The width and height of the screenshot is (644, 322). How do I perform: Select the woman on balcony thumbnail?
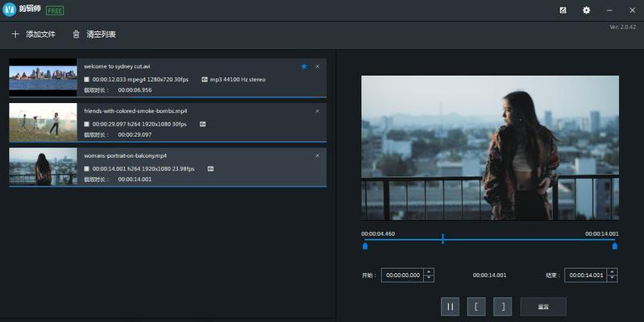pyautogui.click(x=44, y=167)
